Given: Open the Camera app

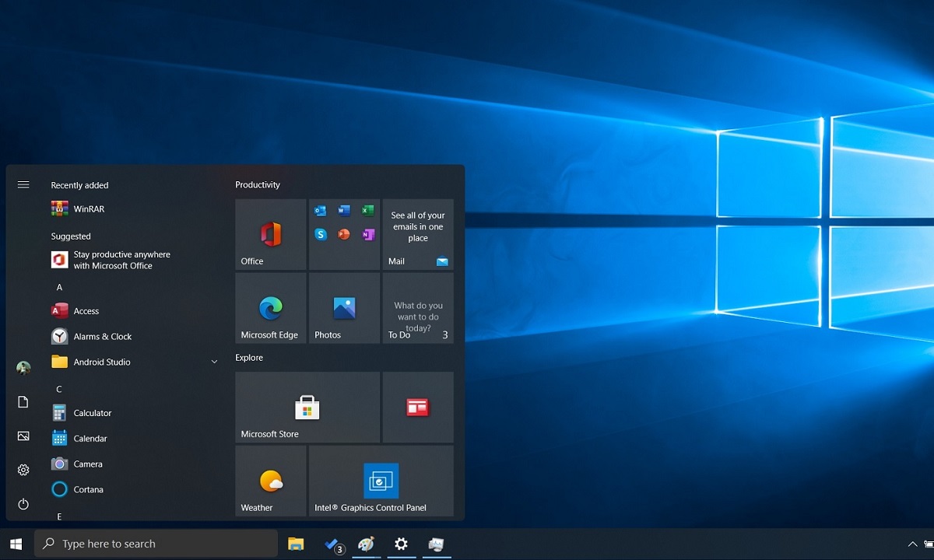Looking at the screenshot, I should (x=88, y=464).
